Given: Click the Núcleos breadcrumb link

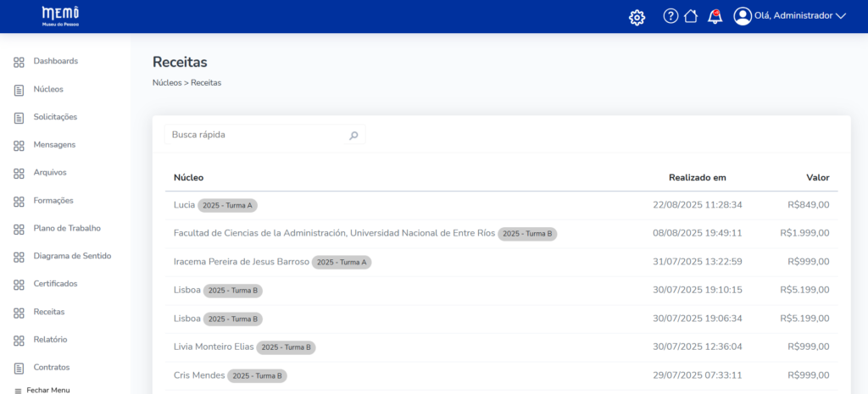Looking at the screenshot, I should click(166, 83).
